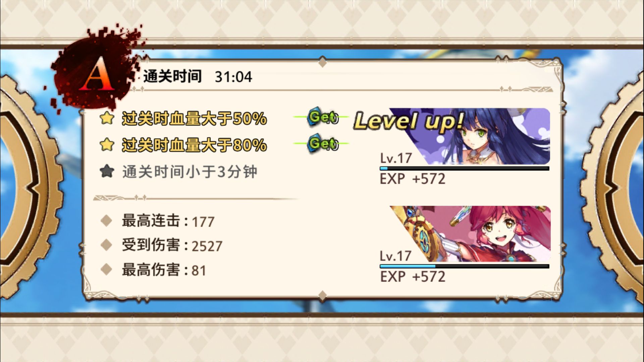The width and height of the screenshot is (644, 362).
Task: Click the gold star for health above 80%
Action: [107, 145]
